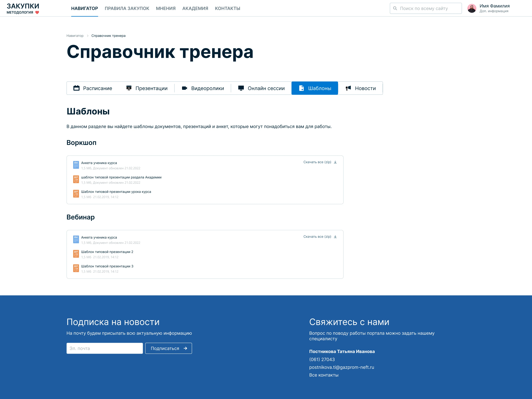Click Навигатор breadcrumb link
This screenshot has width=532, height=399.
pos(75,36)
